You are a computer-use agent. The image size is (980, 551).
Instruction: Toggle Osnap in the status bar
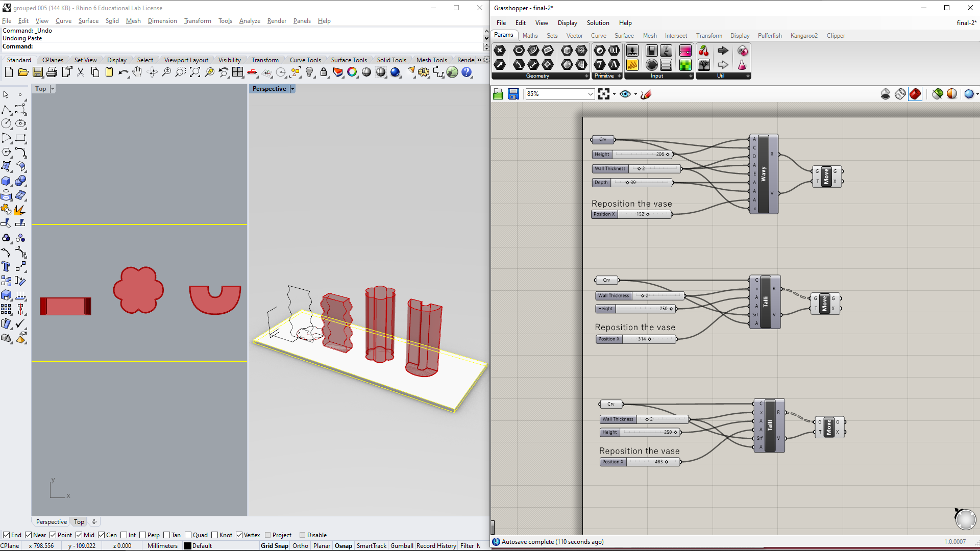click(344, 545)
